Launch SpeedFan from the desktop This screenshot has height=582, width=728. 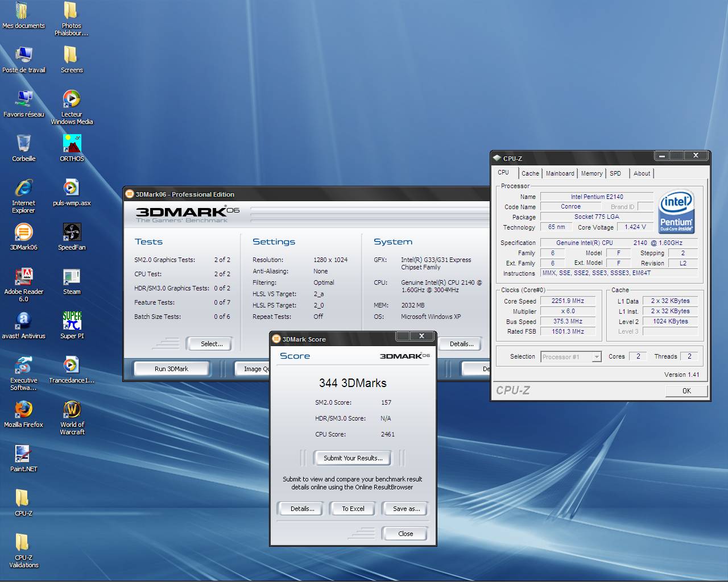pos(72,233)
